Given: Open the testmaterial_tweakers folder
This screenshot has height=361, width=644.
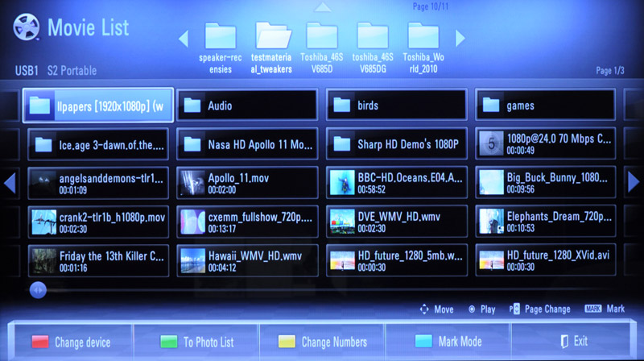Looking at the screenshot, I should pyautogui.click(x=271, y=48).
